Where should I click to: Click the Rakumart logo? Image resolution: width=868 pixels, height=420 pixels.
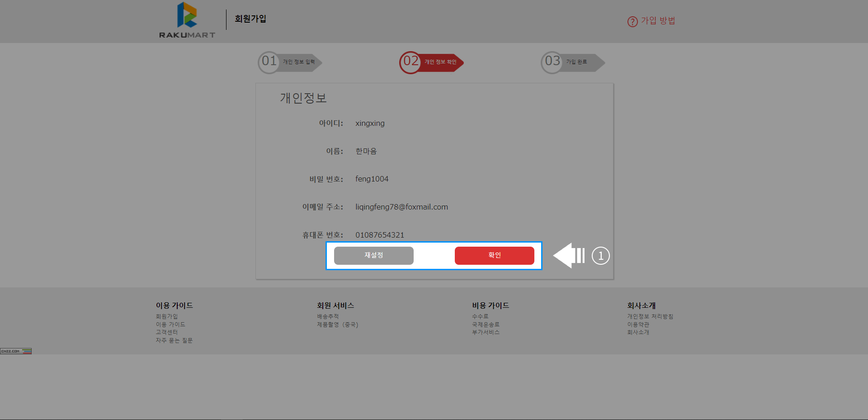click(x=187, y=20)
